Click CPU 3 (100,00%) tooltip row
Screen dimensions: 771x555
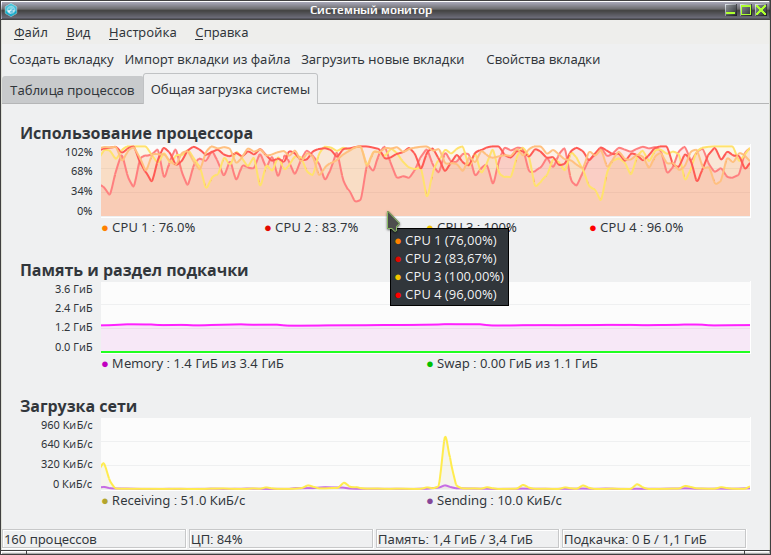click(x=449, y=277)
